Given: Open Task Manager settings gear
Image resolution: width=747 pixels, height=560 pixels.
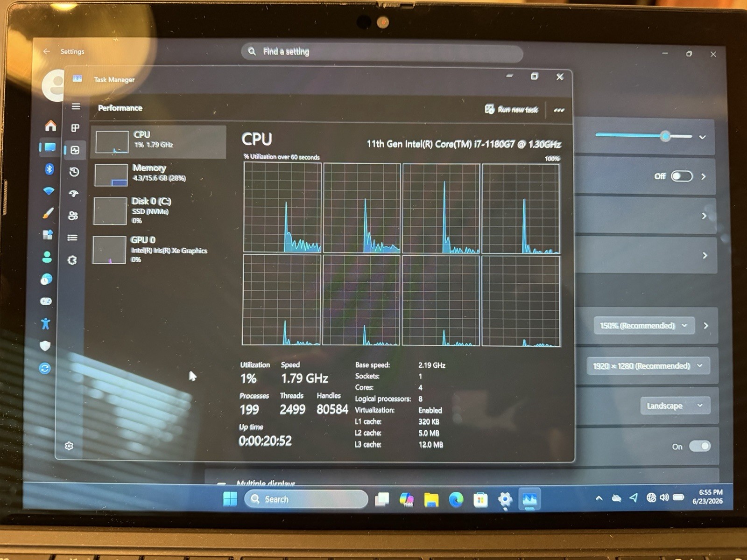Looking at the screenshot, I should coord(69,446).
